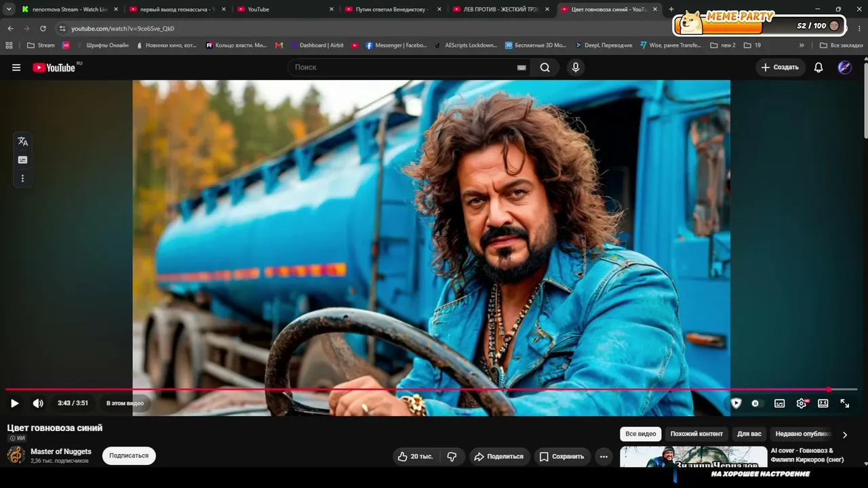Image resolution: width=868 pixels, height=488 pixels.
Task: Close the Цвет говновоза синий tab
Action: click(655, 9)
